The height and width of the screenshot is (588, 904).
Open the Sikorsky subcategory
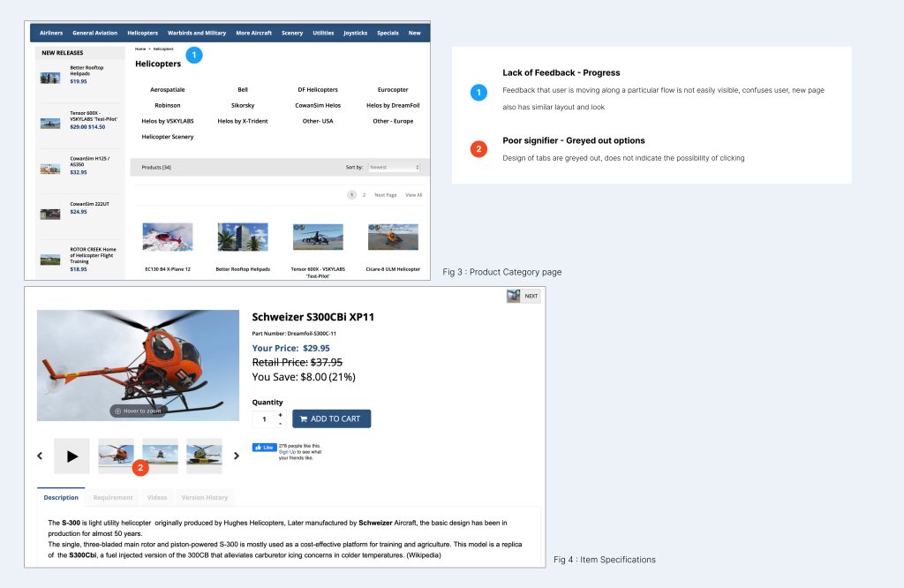243,105
